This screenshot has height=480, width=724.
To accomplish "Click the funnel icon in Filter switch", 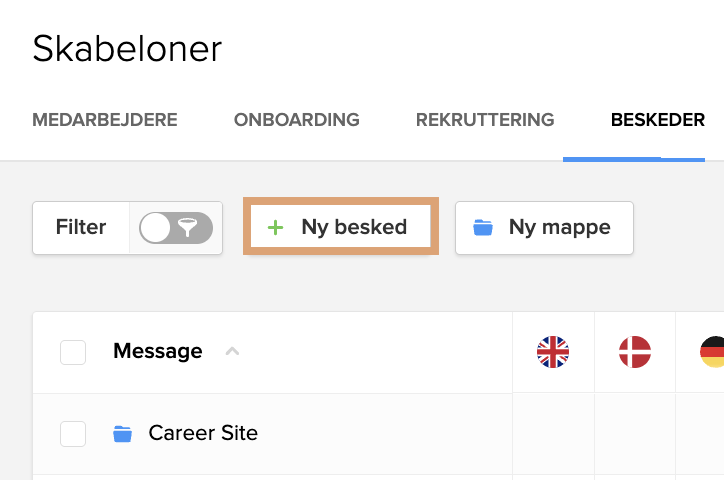I will [187, 228].
